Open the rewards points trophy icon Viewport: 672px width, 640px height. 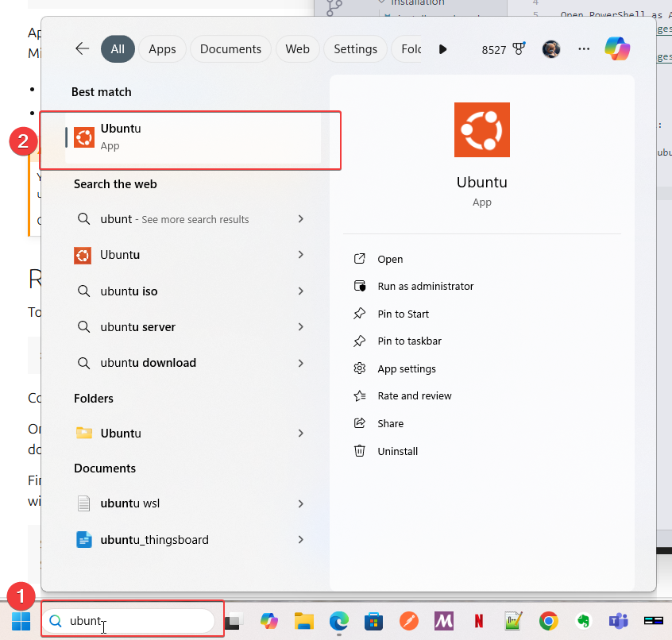point(519,49)
